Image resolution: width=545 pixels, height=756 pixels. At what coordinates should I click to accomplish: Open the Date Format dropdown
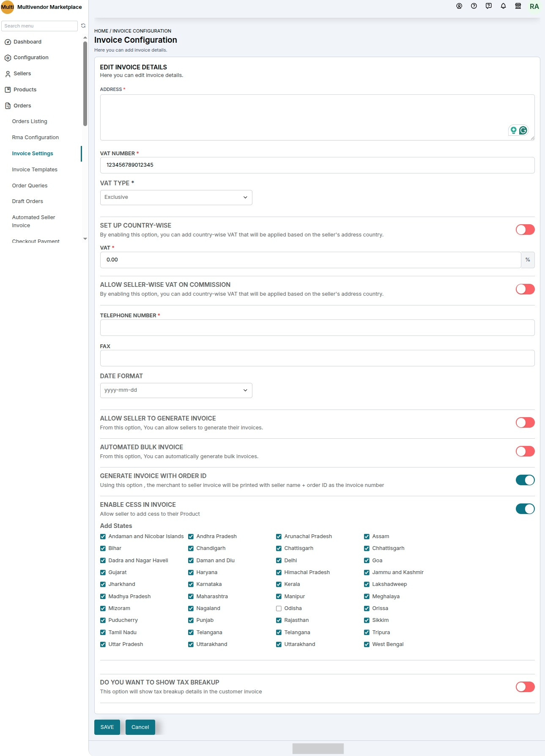(x=176, y=390)
